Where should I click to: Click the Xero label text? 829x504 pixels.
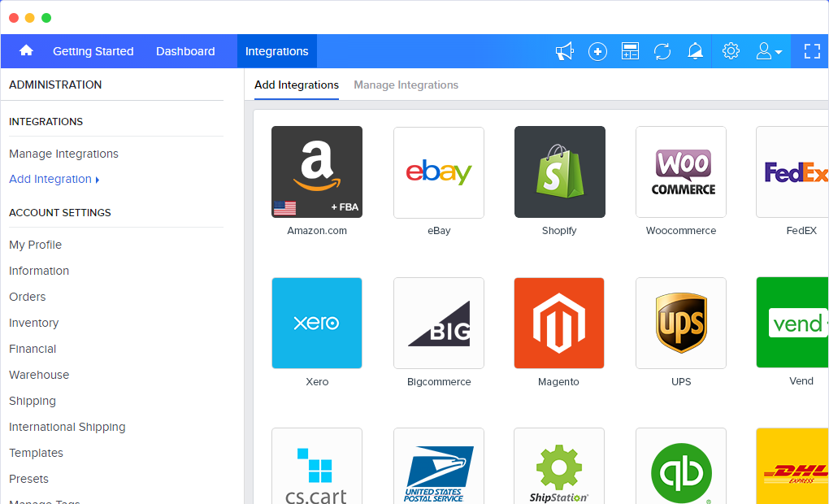click(317, 382)
